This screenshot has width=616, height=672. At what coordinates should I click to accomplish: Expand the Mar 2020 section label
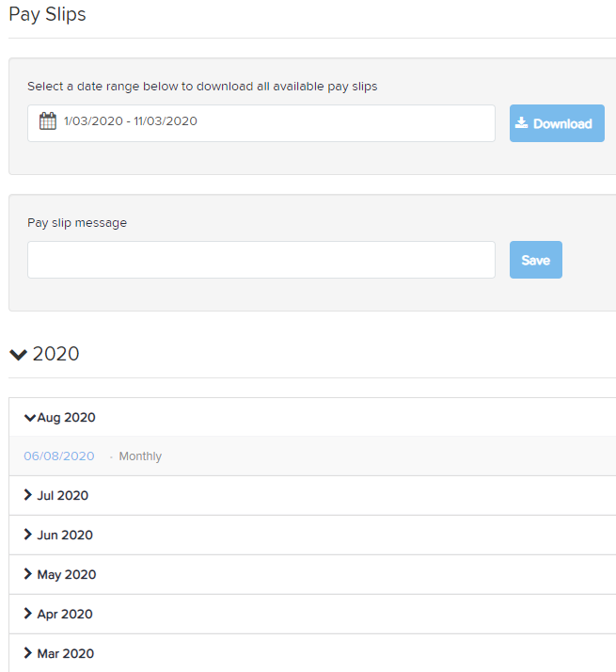click(x=66, y=653)
